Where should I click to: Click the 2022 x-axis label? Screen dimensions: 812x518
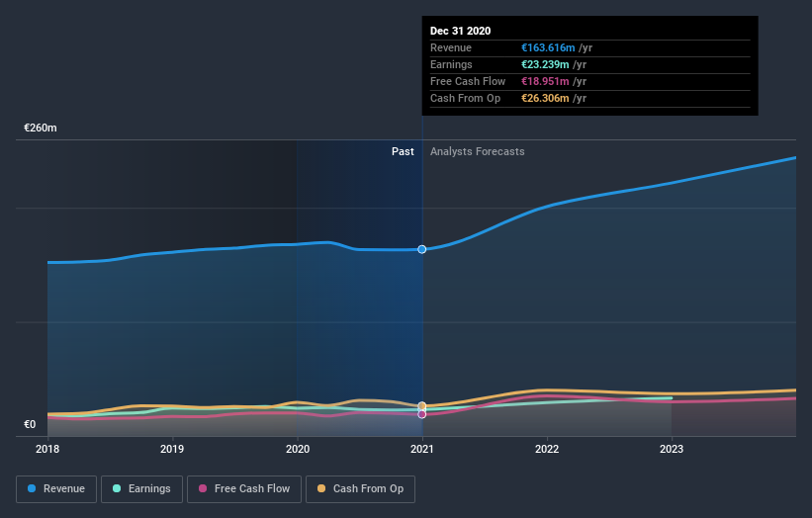(547, 449)
